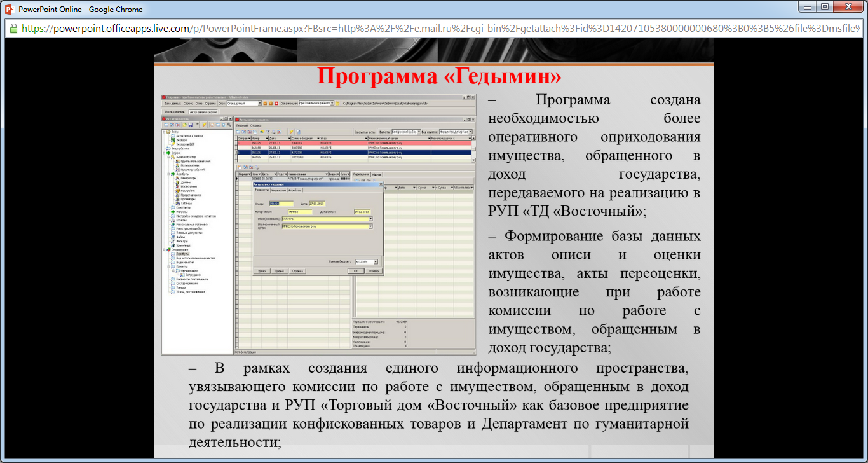Select the «Переоценка» tab in the Gedymin screenshot
The height and width of the screenshot is (463, 868).
point(361,174)
